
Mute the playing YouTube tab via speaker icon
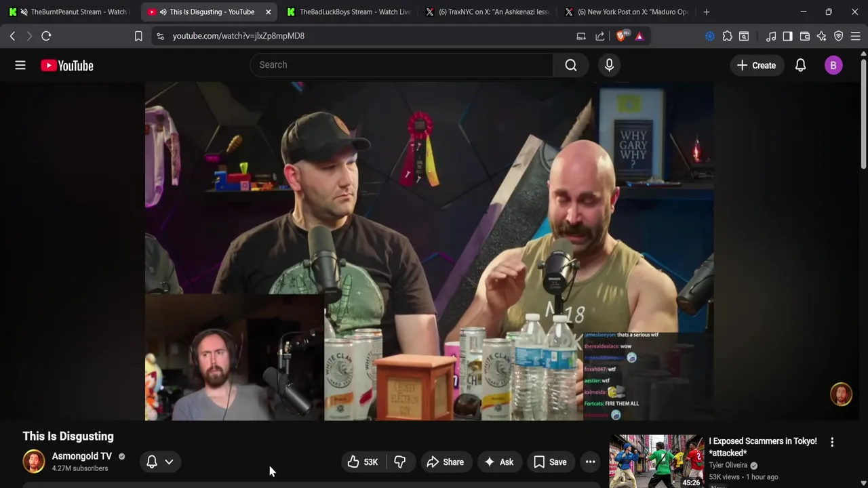pyautogui.click(x=163, y=12)
